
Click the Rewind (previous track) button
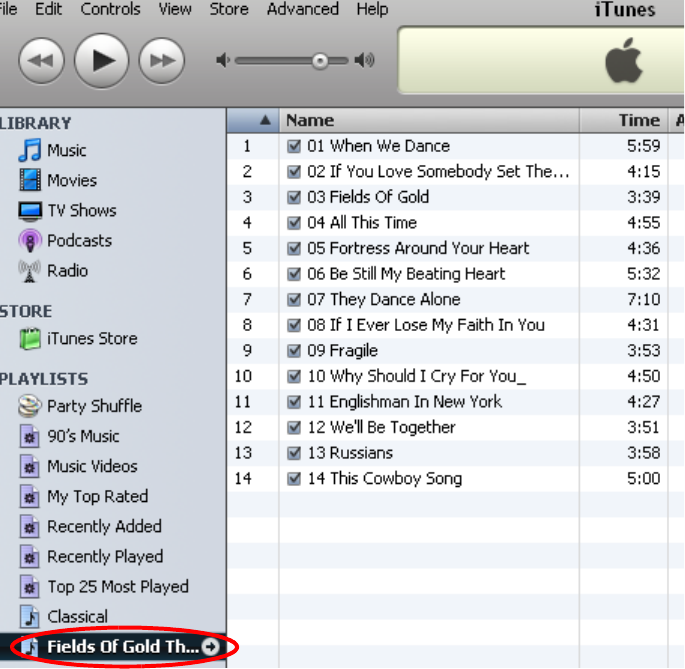[42, 61]
